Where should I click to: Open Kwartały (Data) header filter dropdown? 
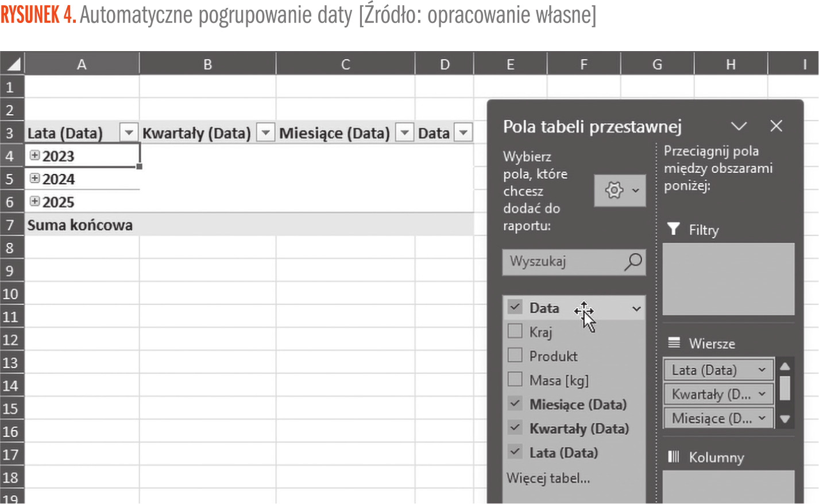tap(265, 133)
